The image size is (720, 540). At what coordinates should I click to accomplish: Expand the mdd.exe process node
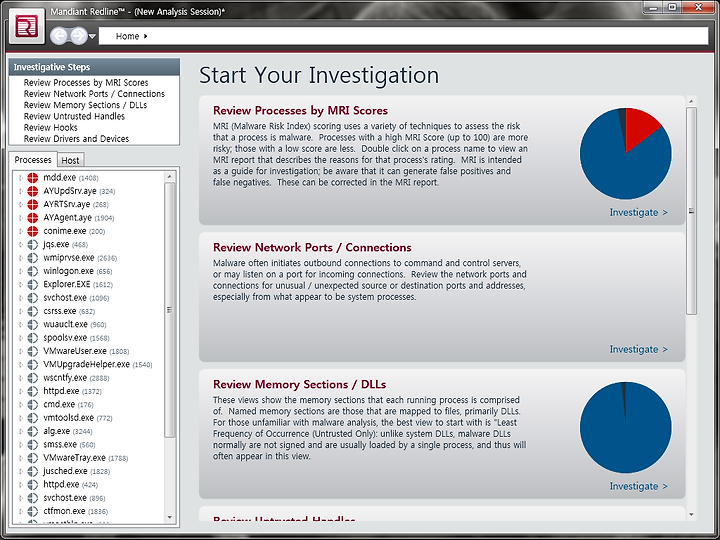pos(21,178)
